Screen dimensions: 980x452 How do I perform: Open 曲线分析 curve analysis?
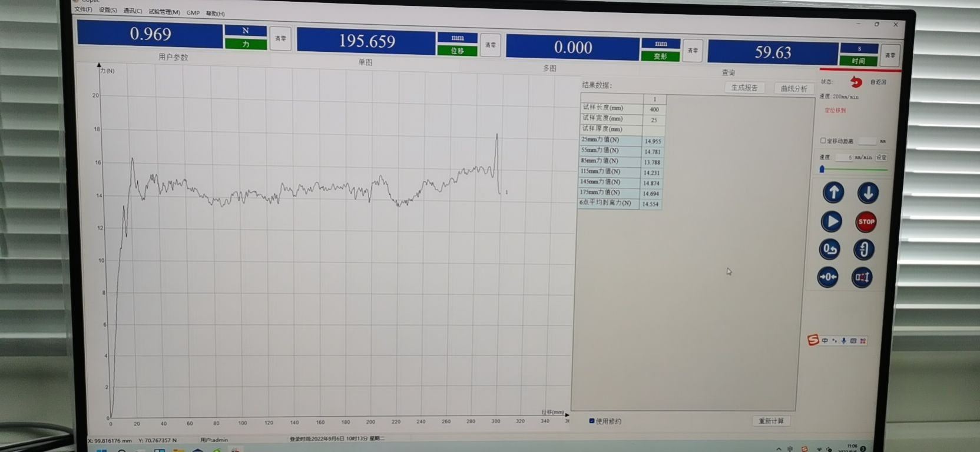point(794,88)
